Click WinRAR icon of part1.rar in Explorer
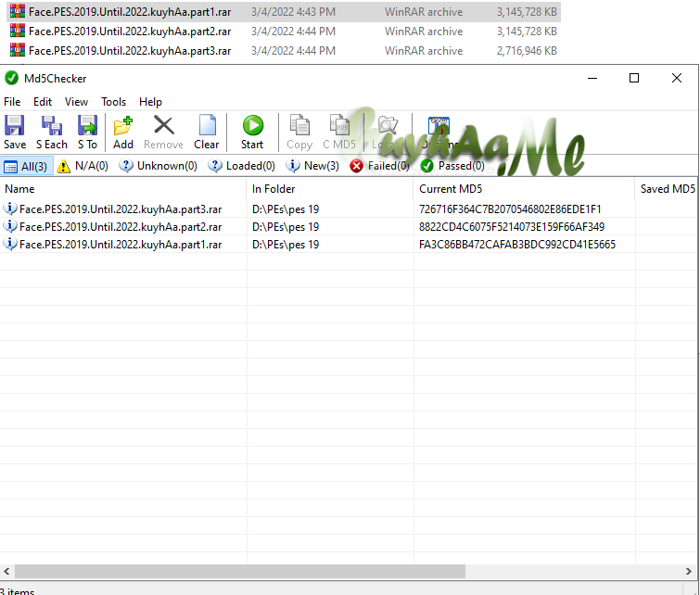Screen dimensions: 700x595 18,11
